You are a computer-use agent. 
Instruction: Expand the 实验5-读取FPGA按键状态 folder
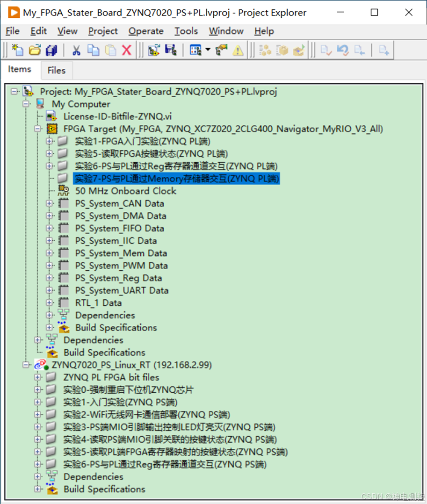click(50, 153)
